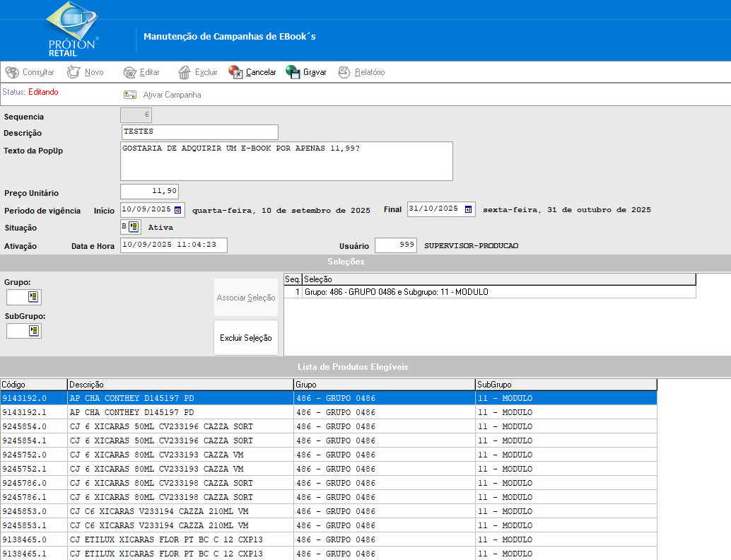Image resolution: width=731 pixels, height=560 pixels.
Task: Click the Associar Seleção button
Action: 246,298
